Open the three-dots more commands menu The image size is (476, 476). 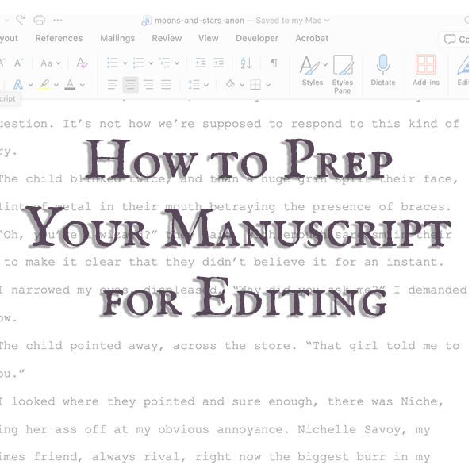(58, 21)
